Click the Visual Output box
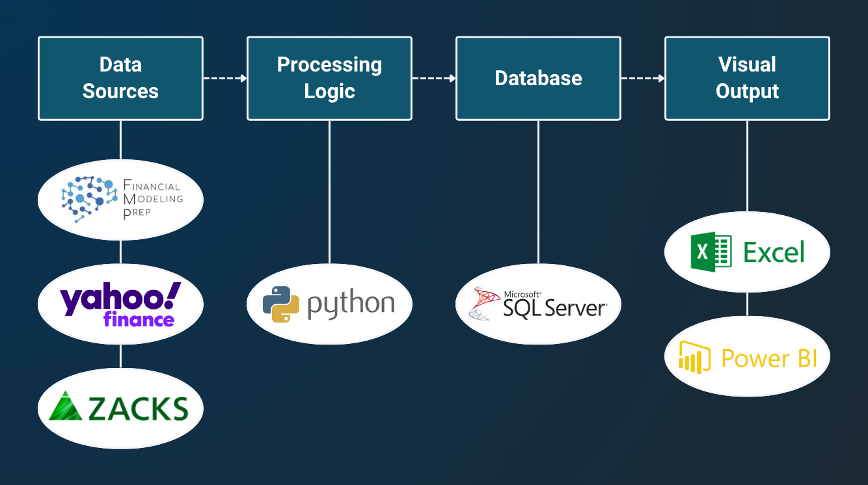Viewport: 868px width, 485px height. click(747, 78)
